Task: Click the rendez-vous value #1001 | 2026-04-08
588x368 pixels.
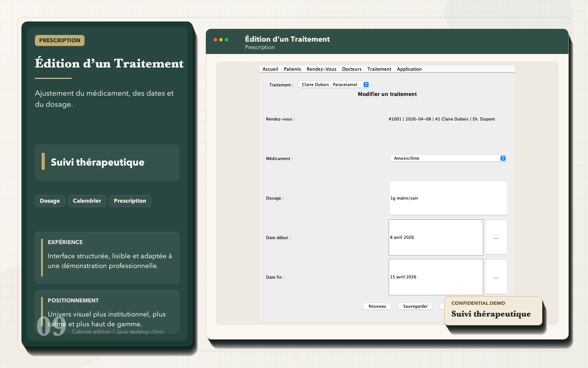Action: [x=442, y=119]
